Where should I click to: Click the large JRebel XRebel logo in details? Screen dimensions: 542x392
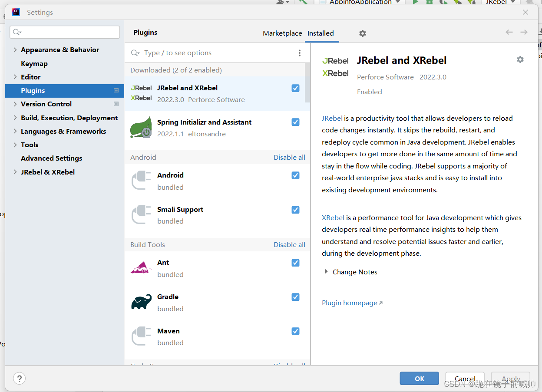[x=335, y=67]
